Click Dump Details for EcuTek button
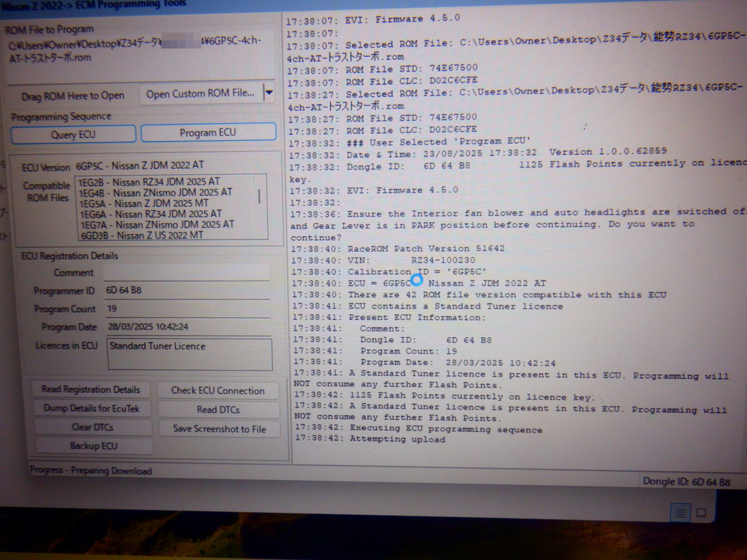Image resolution: width=747 pixels, height=560 pixels. 92,408
